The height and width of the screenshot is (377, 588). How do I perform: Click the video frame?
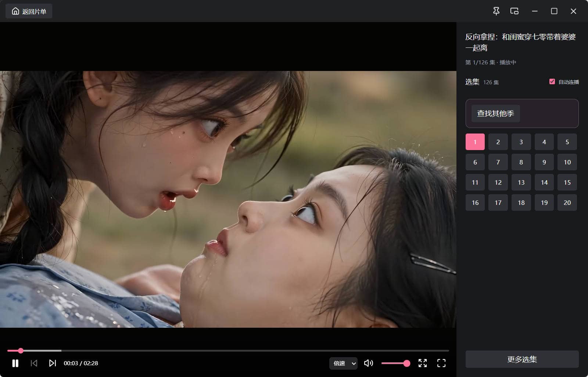coord(228,199)
